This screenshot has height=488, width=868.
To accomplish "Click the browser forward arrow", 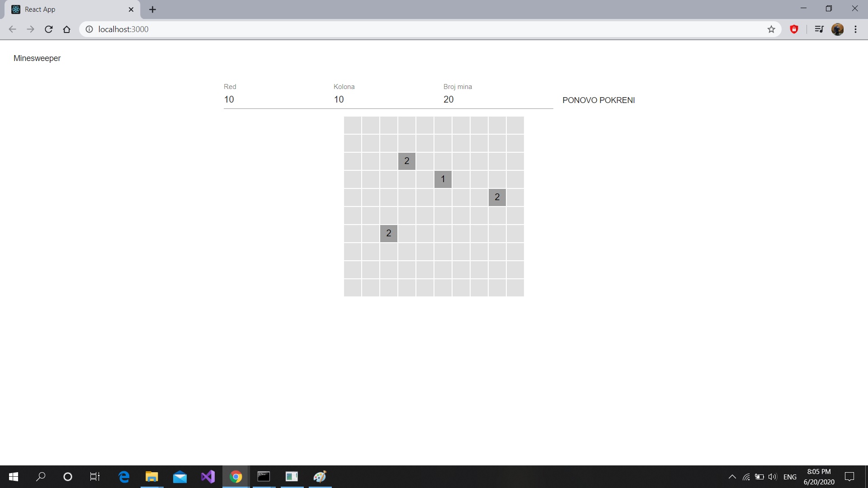I will [x=30, y=29].
